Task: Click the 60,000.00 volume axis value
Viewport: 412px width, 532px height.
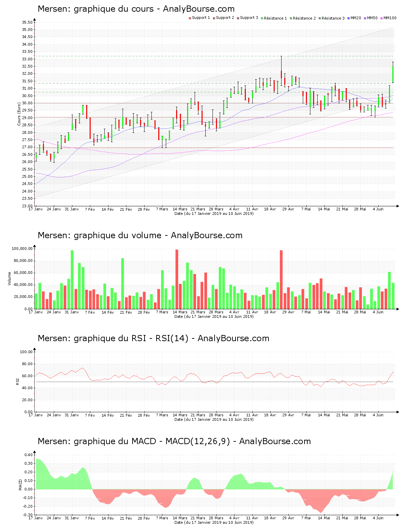Action: pos(23,273)
